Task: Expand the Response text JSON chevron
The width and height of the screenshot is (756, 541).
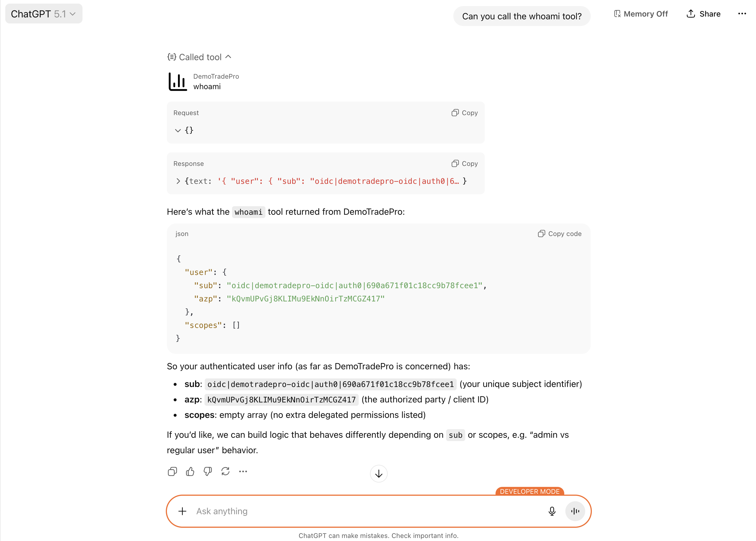Action: tap(178, 181)
